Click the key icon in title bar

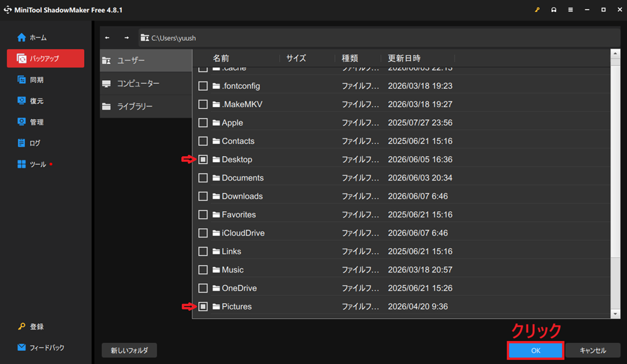coord(537,9)
